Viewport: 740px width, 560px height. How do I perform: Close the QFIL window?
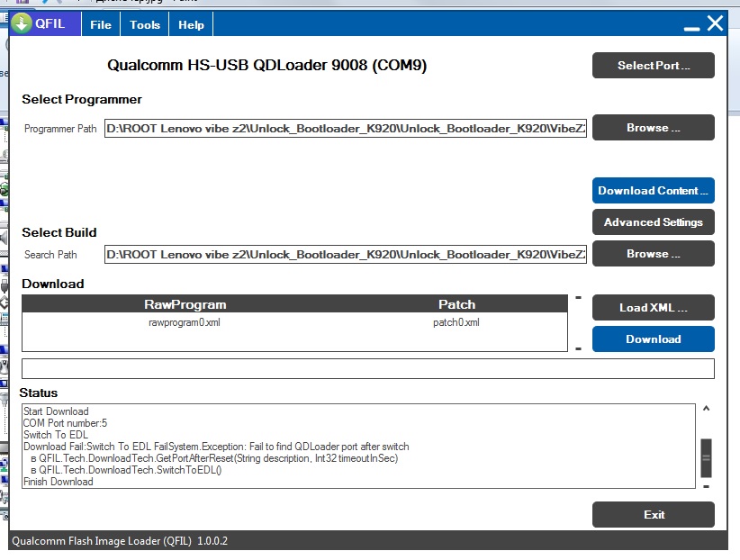point(715,23)
